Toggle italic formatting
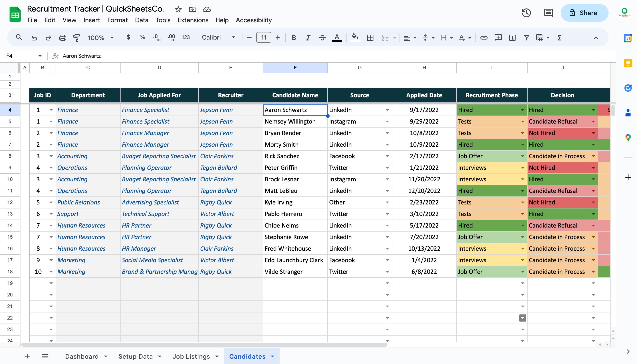Screen dimensions: 637x364 point(308,38)
